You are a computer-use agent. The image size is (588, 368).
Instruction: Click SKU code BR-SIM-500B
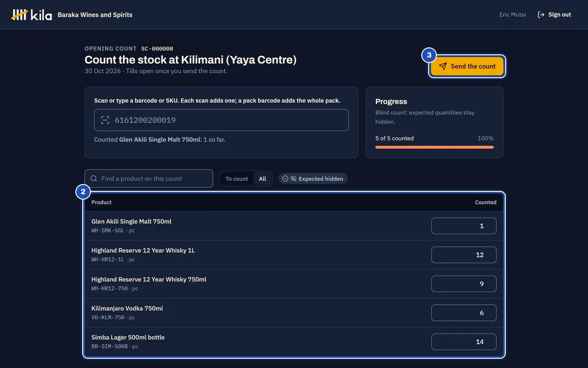point(110,346)
